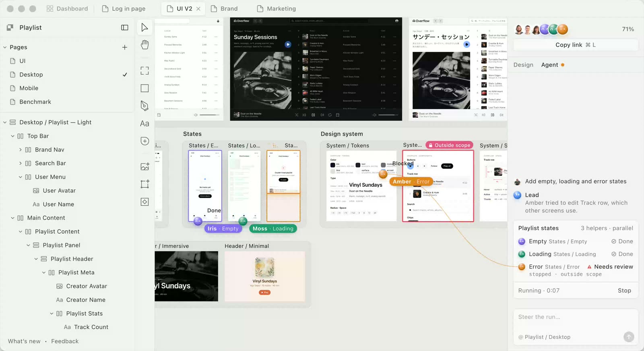This screenshot has width=644, height=351.
Task: Open the What's new link
Action: click(x=24, y=341)
